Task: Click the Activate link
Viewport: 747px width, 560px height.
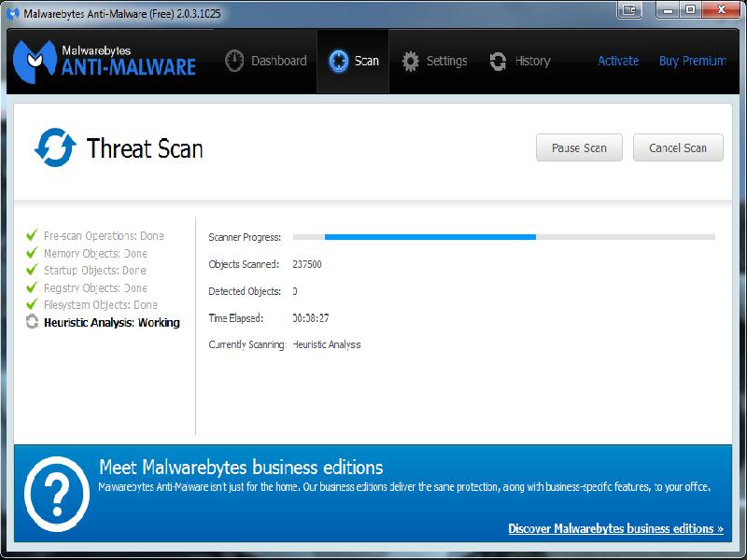Action: pyautogui.click(x=618, y=61)
